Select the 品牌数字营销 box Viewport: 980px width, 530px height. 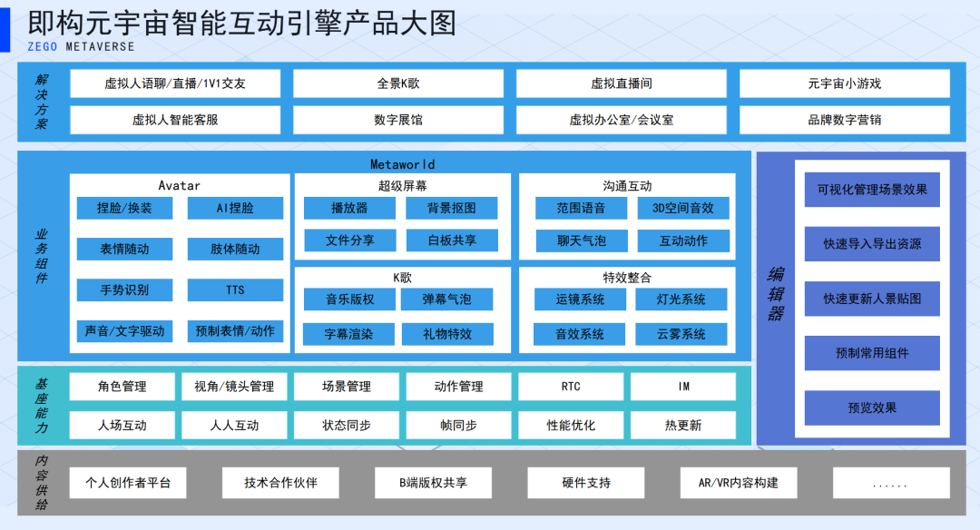(x=844, y=120)
